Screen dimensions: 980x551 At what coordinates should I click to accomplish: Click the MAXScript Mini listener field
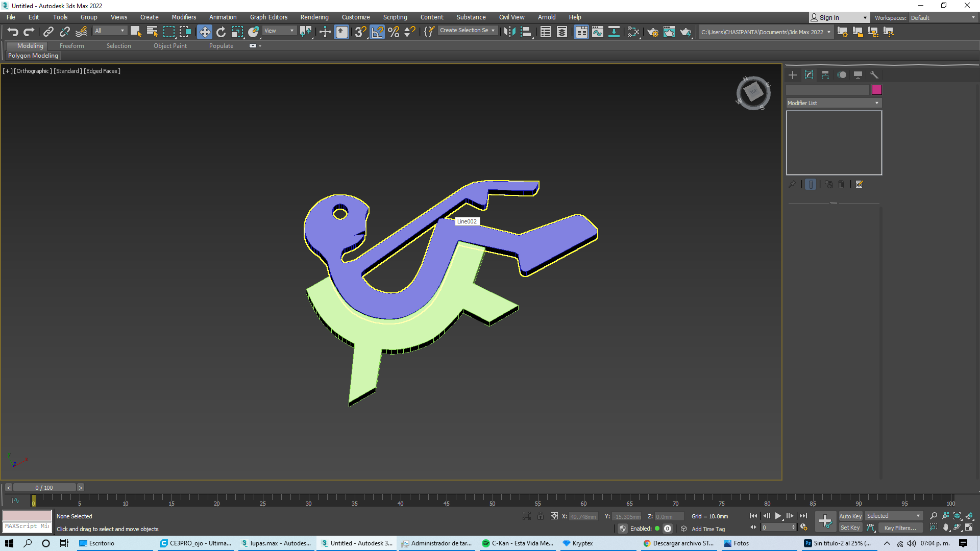coord(27,527)
